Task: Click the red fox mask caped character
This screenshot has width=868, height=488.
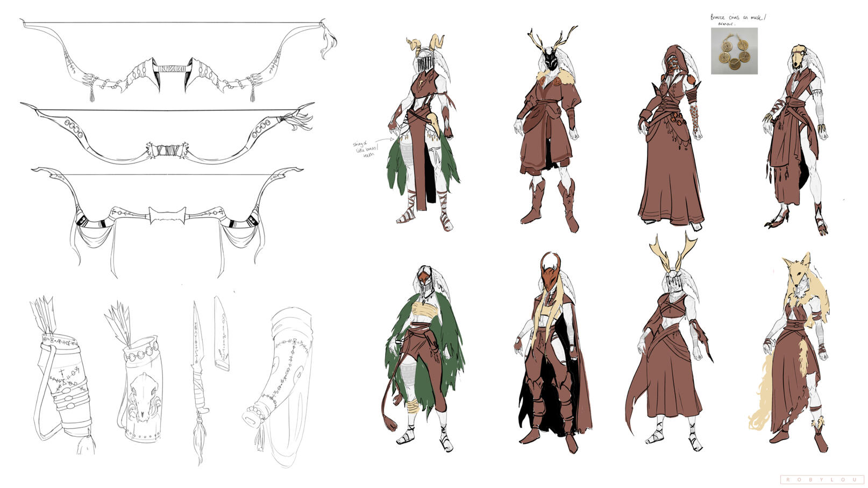Action: click(551, 350)
